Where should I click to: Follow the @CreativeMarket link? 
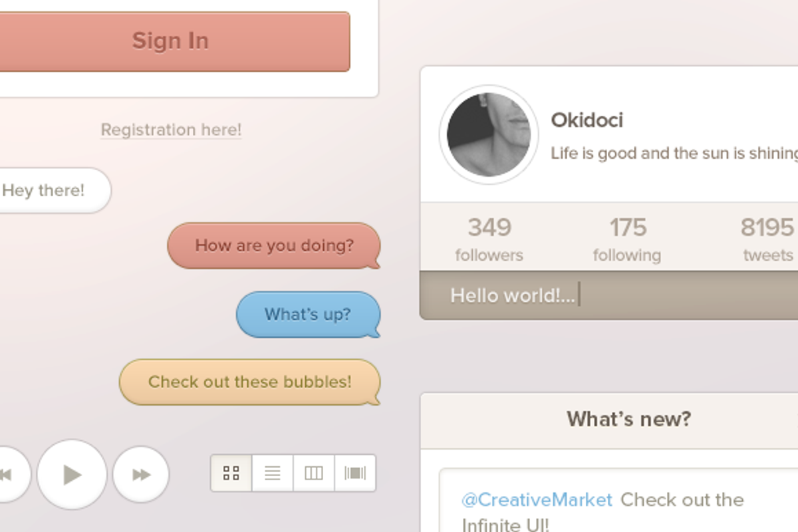536,499
